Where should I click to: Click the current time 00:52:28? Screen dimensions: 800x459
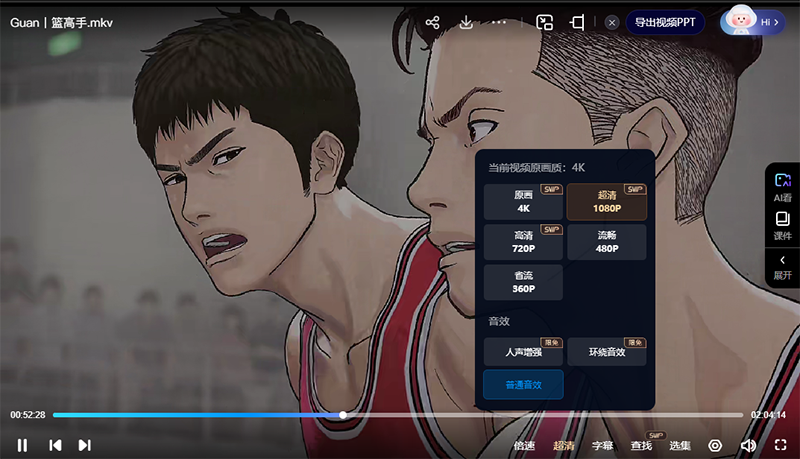(28, 415)
